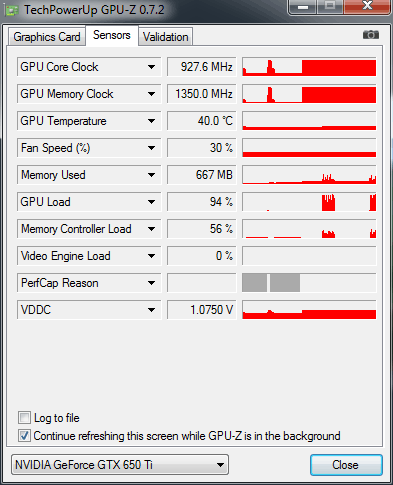Click the Memory Used value field
The width and height of the screenshot is (393, 485).
202,175
